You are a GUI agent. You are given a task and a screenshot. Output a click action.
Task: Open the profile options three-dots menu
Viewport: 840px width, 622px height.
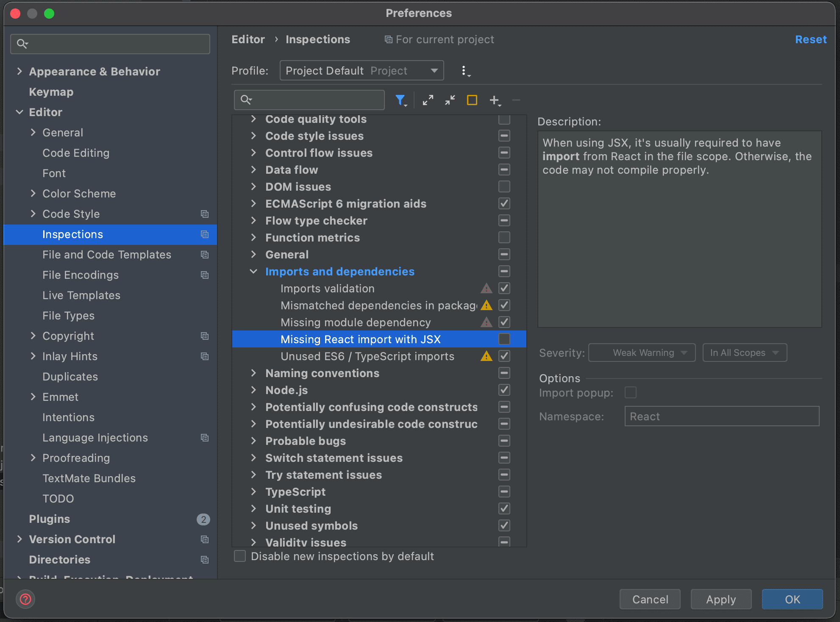pyautogui.click(x=465, y=71)
